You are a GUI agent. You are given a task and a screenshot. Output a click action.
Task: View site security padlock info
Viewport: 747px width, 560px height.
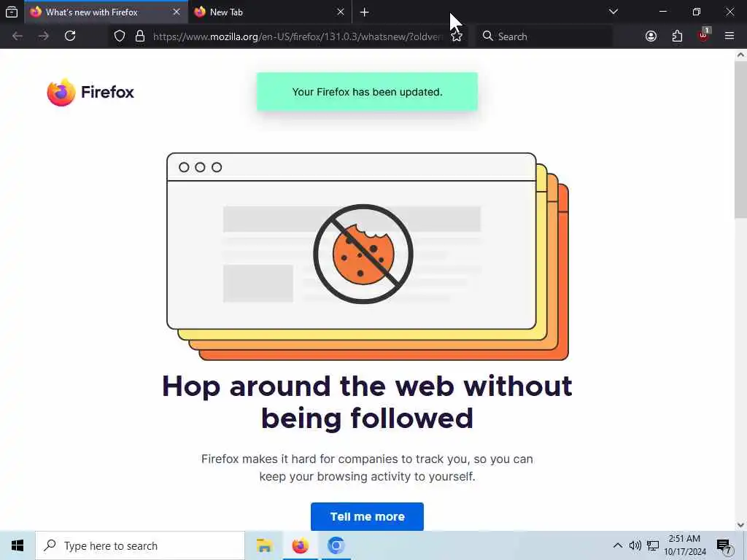[139, 36]
